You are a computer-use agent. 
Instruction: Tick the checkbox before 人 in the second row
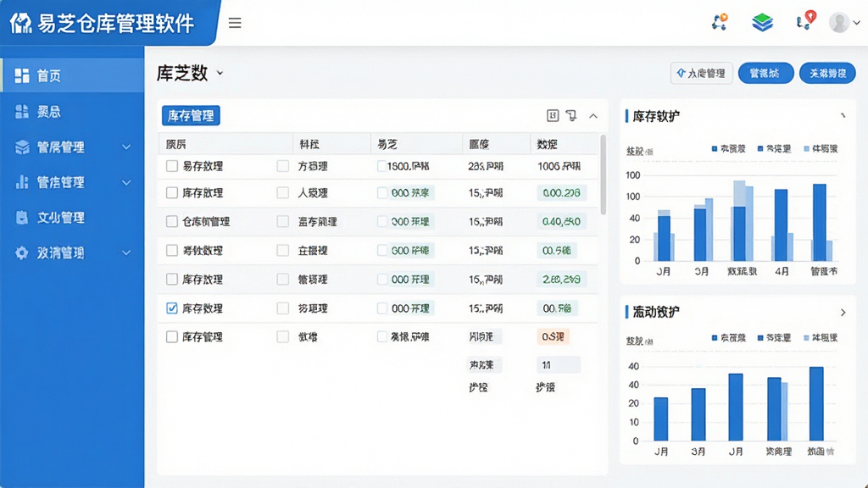click(x=283, y=192)
